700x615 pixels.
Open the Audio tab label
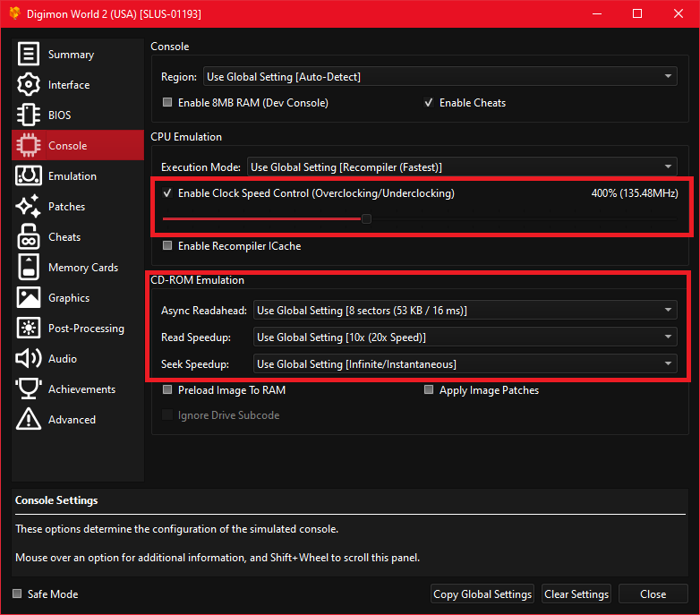point(63,358)
